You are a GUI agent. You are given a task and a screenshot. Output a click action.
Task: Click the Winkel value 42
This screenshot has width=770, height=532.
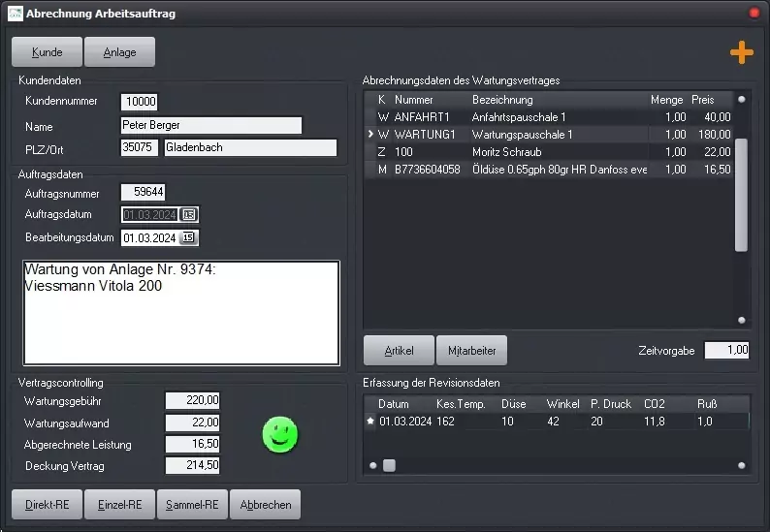(553, 422)
